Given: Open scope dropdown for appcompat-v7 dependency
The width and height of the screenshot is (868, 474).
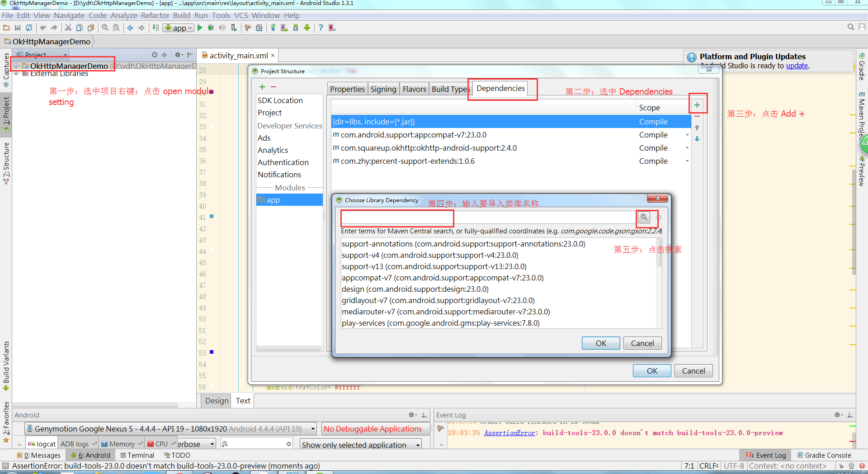Looking at the screenshot, I should tap(687, 135).
